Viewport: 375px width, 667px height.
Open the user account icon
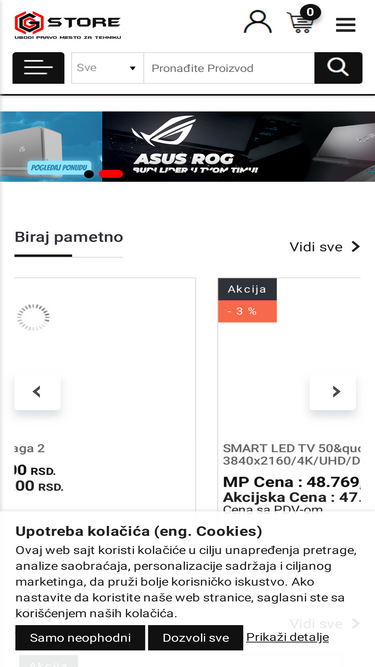click(258, 22)
